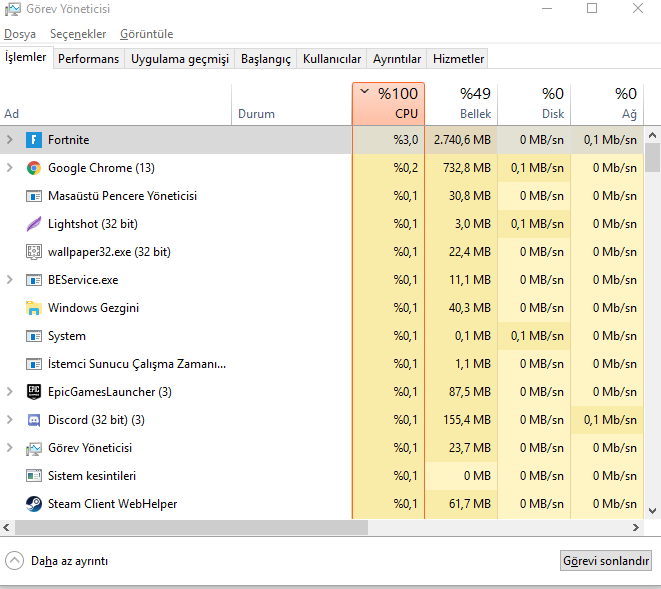This screenshot has width=661, height=589.
Task: Sort by the Bellek column header
Action: pos(461,104)
